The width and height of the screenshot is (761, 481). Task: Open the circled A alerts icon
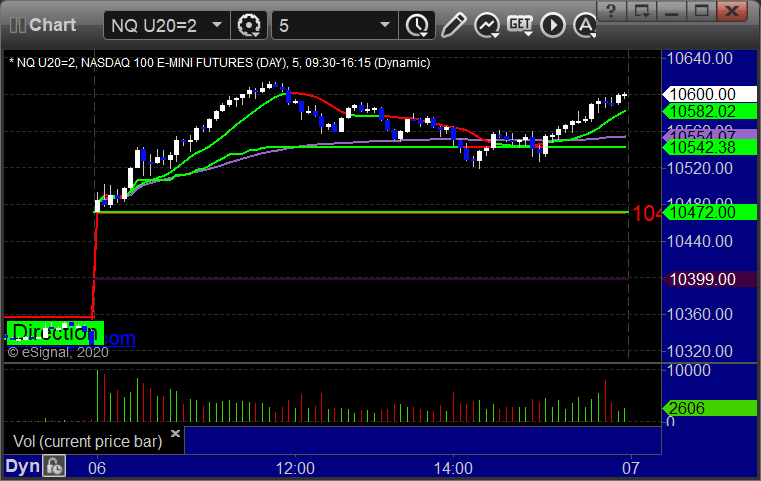tap(585, 25)
